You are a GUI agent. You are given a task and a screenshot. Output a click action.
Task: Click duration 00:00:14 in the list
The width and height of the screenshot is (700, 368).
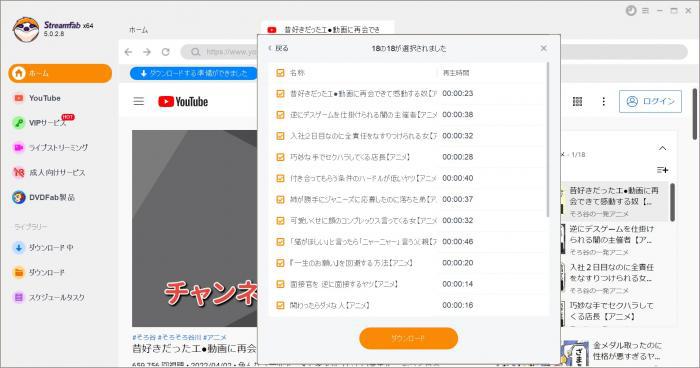(458, 284)
